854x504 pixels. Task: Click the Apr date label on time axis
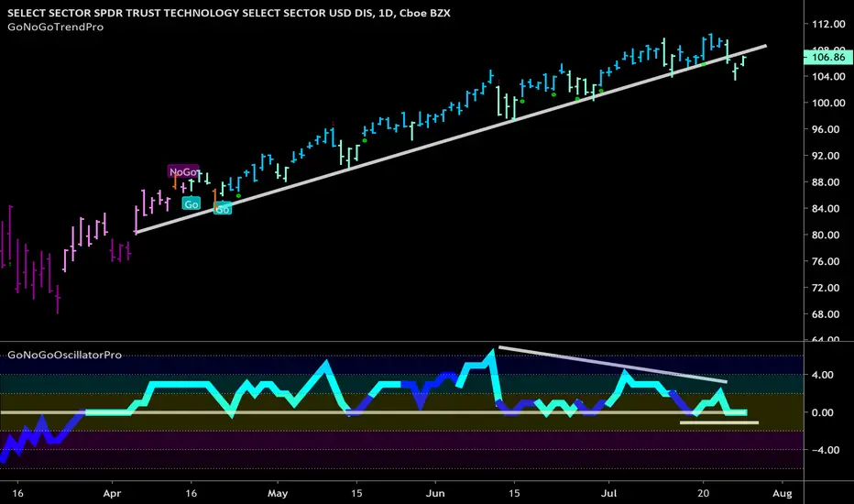pyautogui.click(x=112, y=494)
